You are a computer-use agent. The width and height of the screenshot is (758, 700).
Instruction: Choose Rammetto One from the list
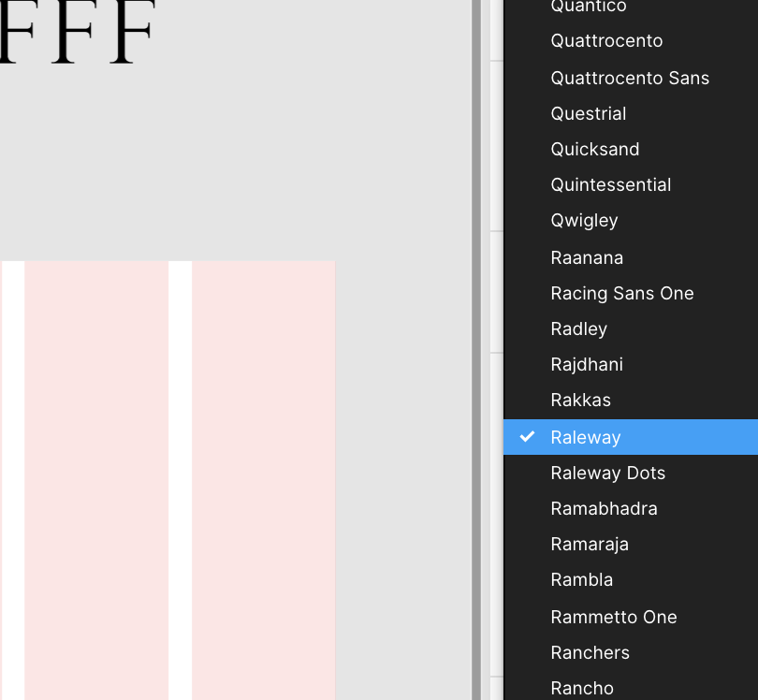[x=614, y=617]
